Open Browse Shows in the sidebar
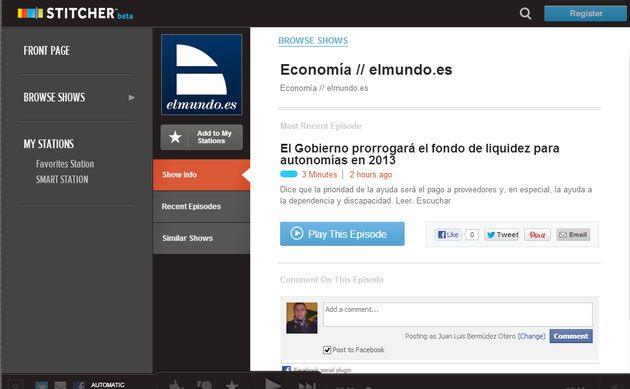This screenshot has height=389, width=630. pyautogui.click(x=54, y=97)
